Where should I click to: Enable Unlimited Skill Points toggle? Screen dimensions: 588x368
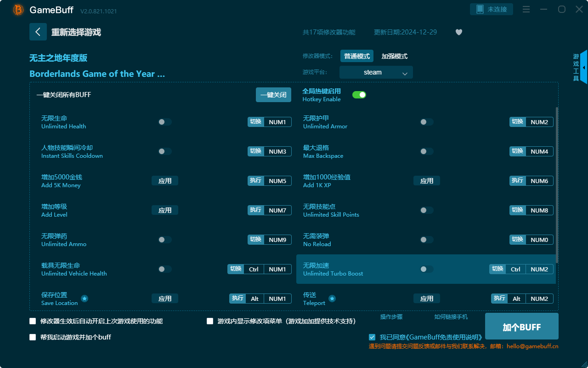click(427, 210)
